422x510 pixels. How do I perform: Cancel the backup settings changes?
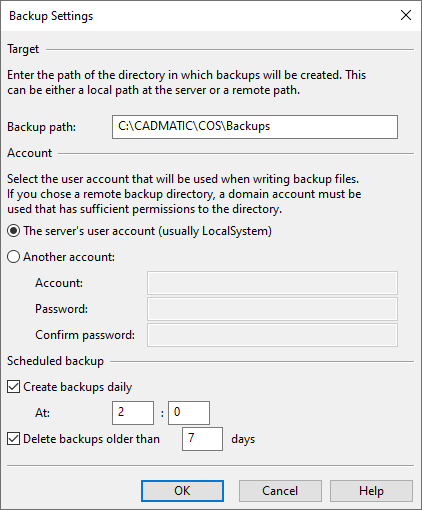pyautogui.click(x=280, y=491)
